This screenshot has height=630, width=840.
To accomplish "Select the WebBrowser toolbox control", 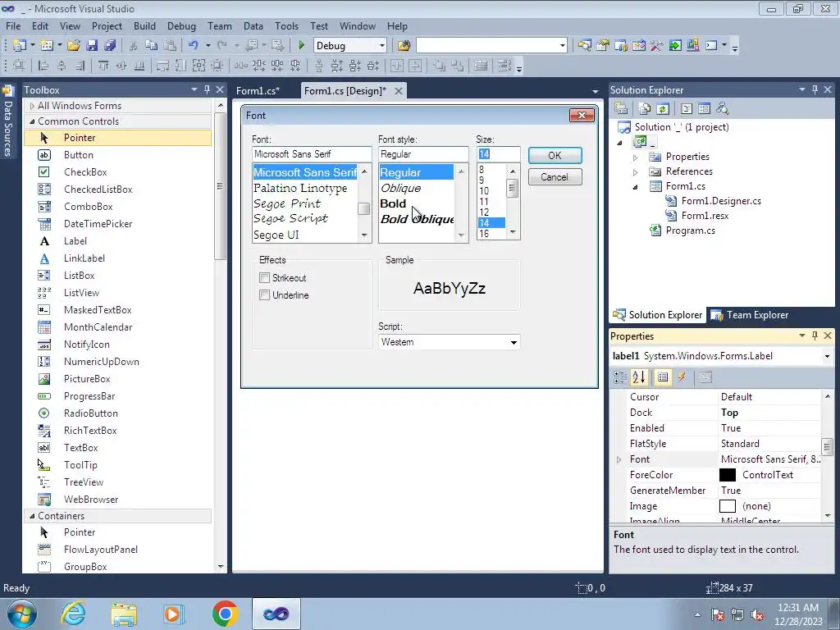I will click(x=90, y=500).
